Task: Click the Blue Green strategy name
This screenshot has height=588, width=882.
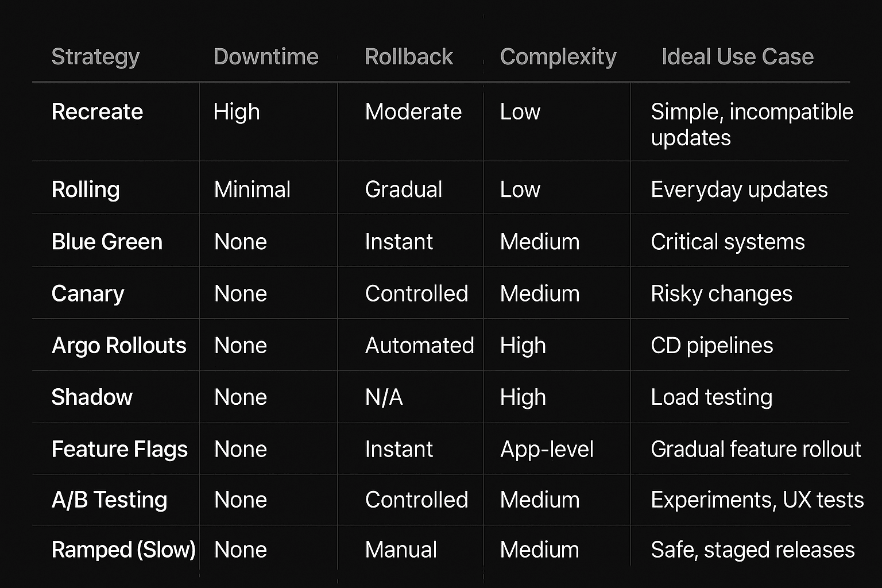Action: click(107, 242)
